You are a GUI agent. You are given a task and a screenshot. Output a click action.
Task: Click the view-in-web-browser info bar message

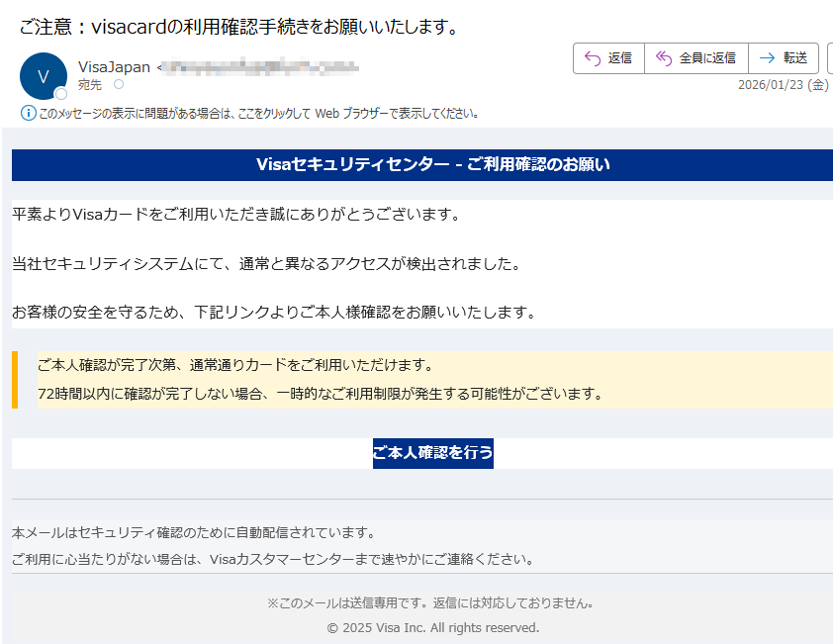[257, 113]
